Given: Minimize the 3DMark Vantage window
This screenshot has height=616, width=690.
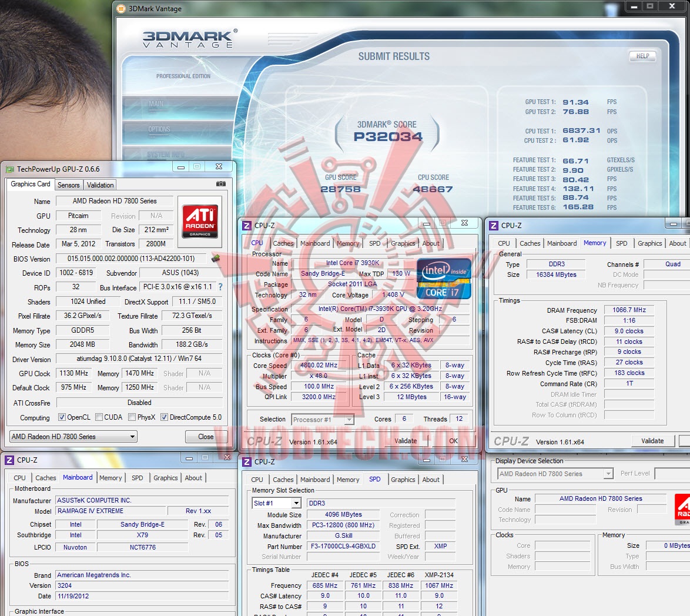Looking at the screenshot, I should pyautogui.click(x=634, y=6).
